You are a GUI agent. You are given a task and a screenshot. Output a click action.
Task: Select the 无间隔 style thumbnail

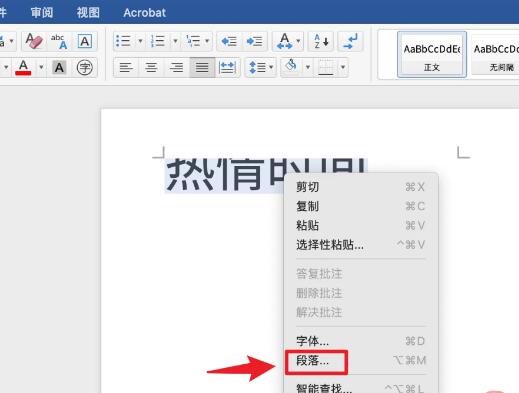point(495,55)
